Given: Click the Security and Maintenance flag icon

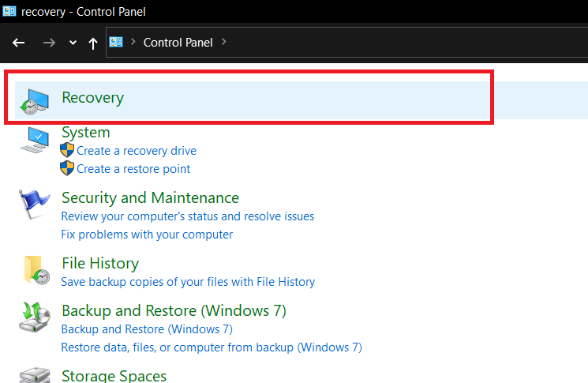Looking at the screenshot, I should click(34, 204).
